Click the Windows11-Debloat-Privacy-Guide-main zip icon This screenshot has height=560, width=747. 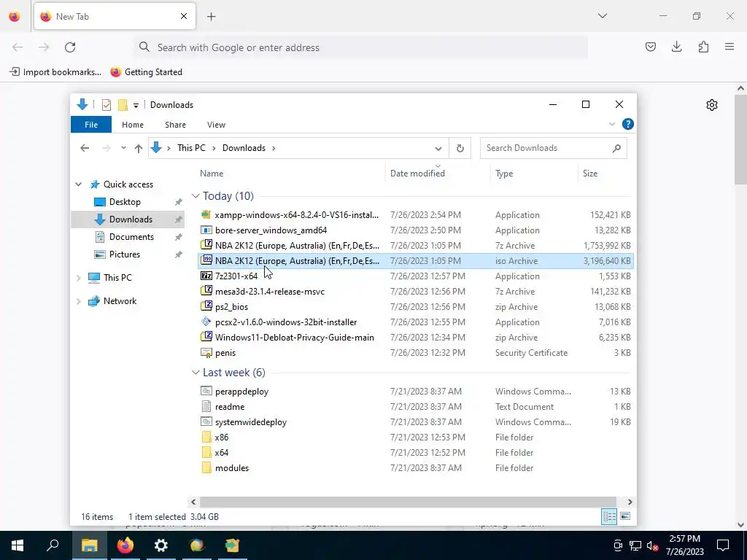tap(206, 337)
